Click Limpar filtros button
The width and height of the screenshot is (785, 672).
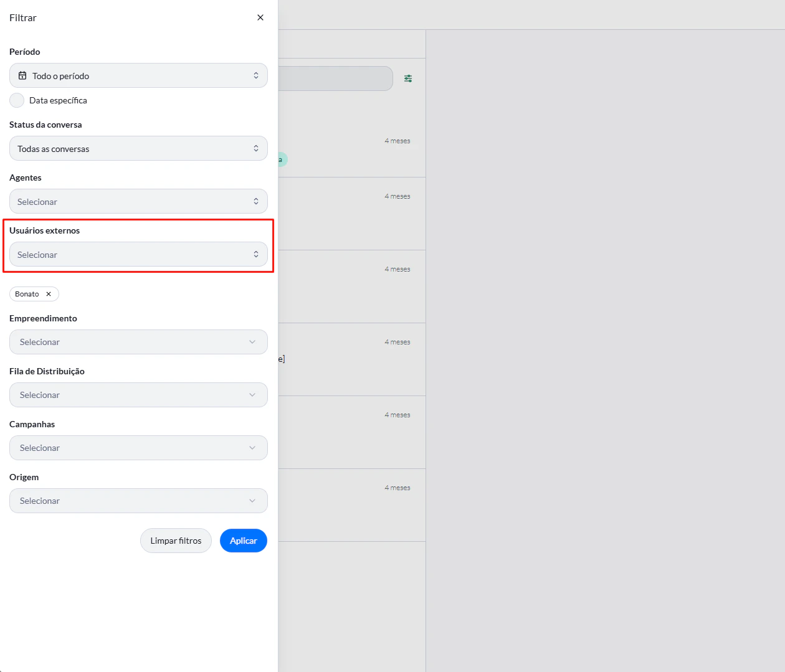176,541
